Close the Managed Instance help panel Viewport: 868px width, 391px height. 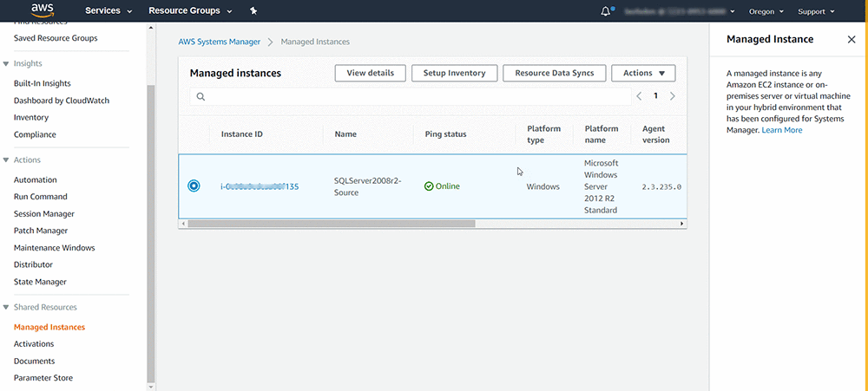click(851, 39)
